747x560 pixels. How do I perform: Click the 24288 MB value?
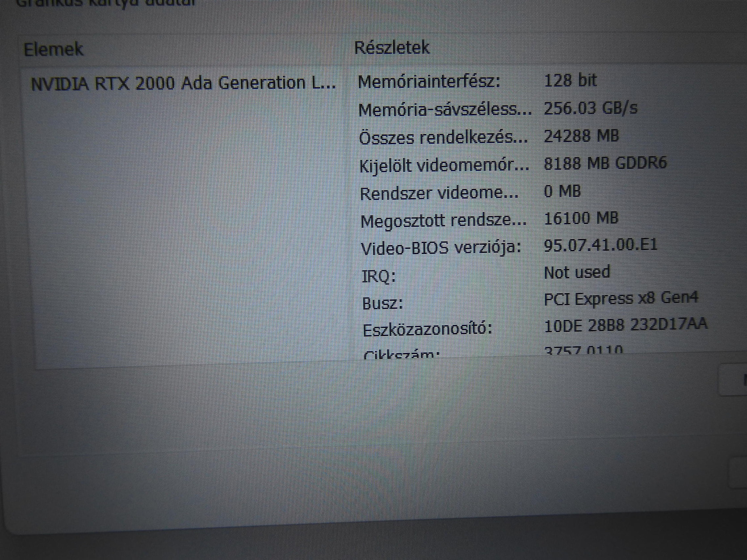581,136
